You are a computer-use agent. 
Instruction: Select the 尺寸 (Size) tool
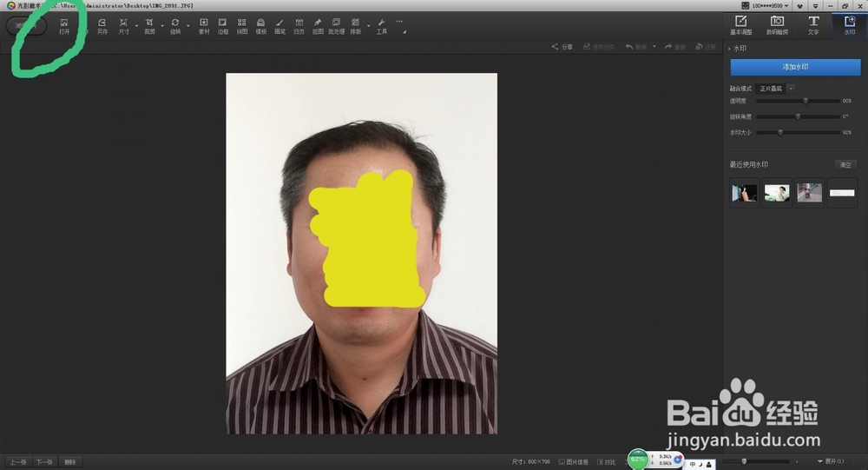pyautogui.click(x=123, y=26)
